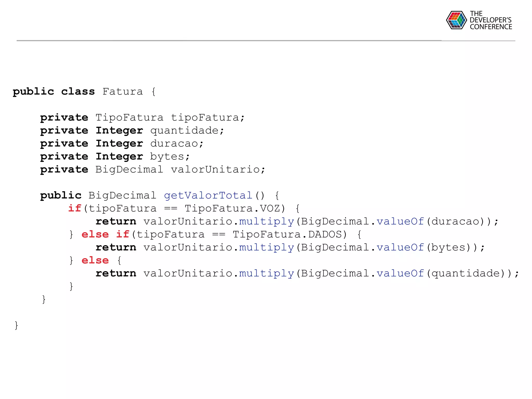This screenshot has width=532, height=399.
Task: Click the return line with 'valueOf(bytes)'
Action: [290, 247]
